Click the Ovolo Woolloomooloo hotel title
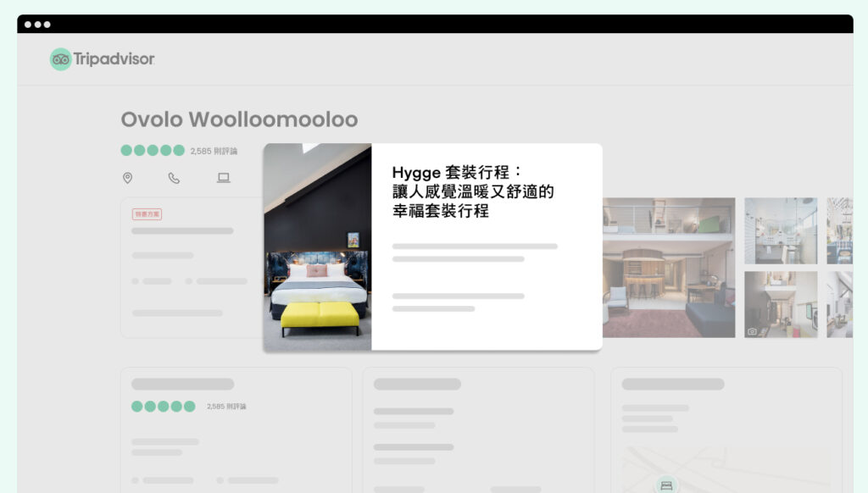Viewport: 868px width, 493px height. [x=239, y=119]
